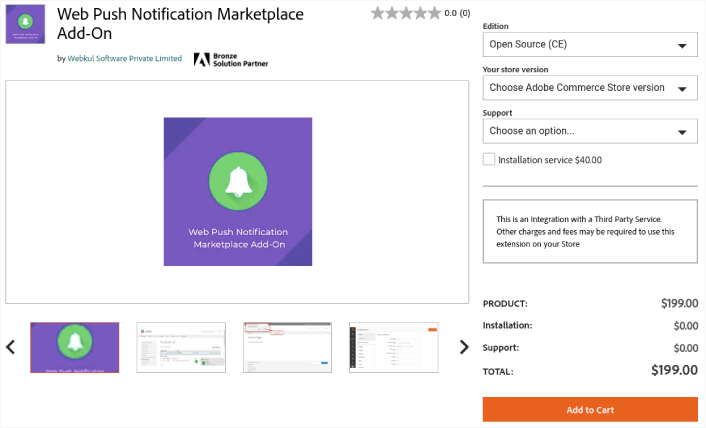Click the rating count 0.0 (0)
706x428 pixels.
click(457, 14)
